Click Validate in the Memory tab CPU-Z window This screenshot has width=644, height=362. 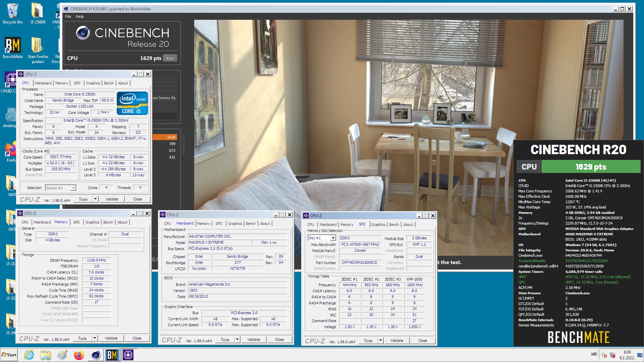[x=111, y=338]
